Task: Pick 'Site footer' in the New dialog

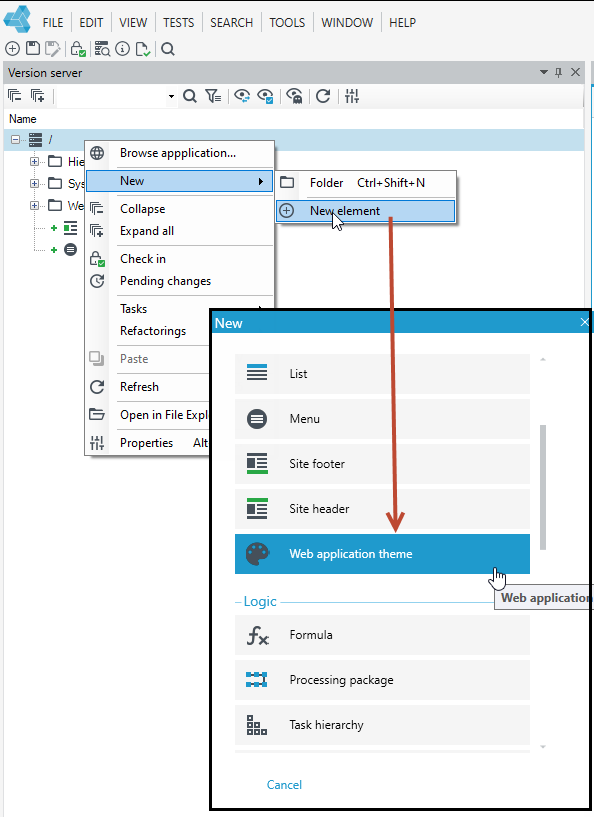Action: tap(382, 464)
